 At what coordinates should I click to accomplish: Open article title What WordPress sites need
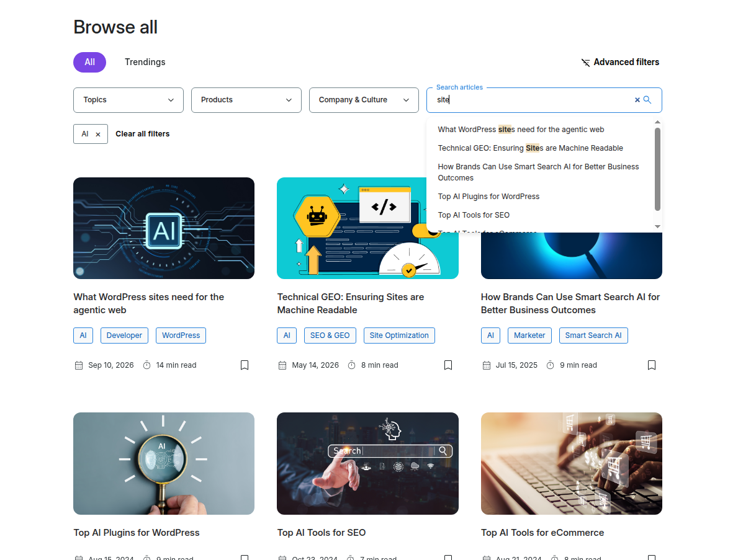click(149, 304)
